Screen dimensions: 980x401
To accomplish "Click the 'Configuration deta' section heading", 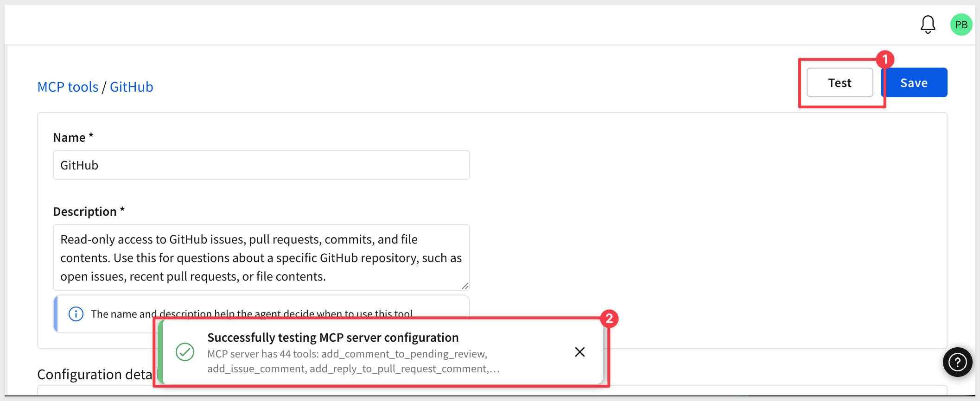I will tap(95, 374).
